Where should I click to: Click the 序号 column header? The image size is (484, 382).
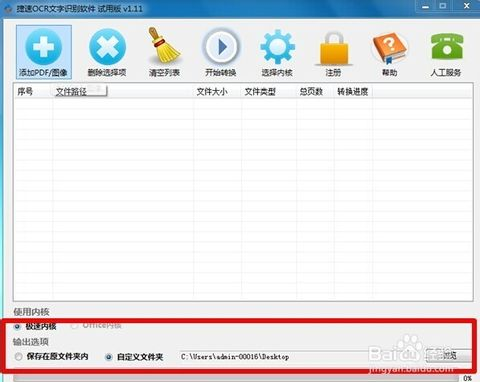point(33,91)
